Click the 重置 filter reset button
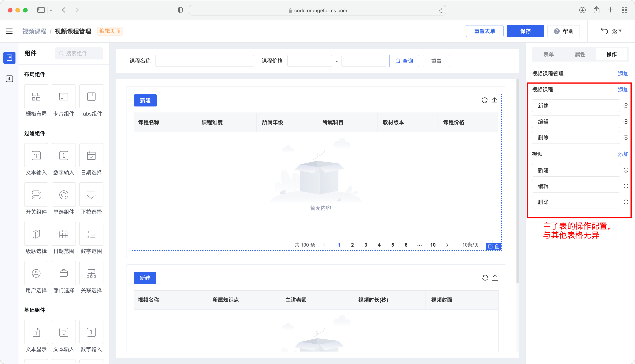Screen dimensions: 635x364 [x=436, y=61]
